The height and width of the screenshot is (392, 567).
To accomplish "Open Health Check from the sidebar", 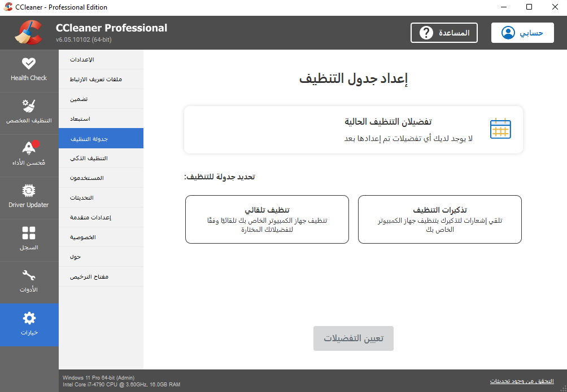I will (29, 71).
